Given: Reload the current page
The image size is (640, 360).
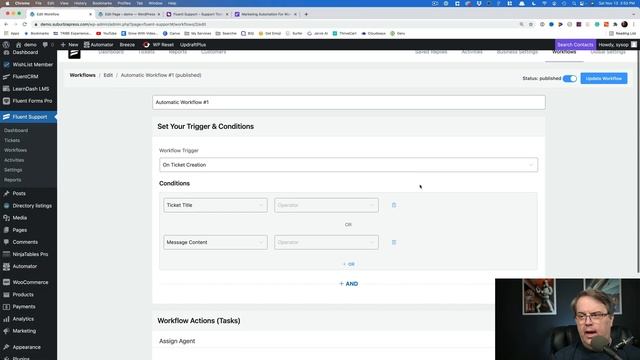Looking at the screenshot, I should click(24, 24).
